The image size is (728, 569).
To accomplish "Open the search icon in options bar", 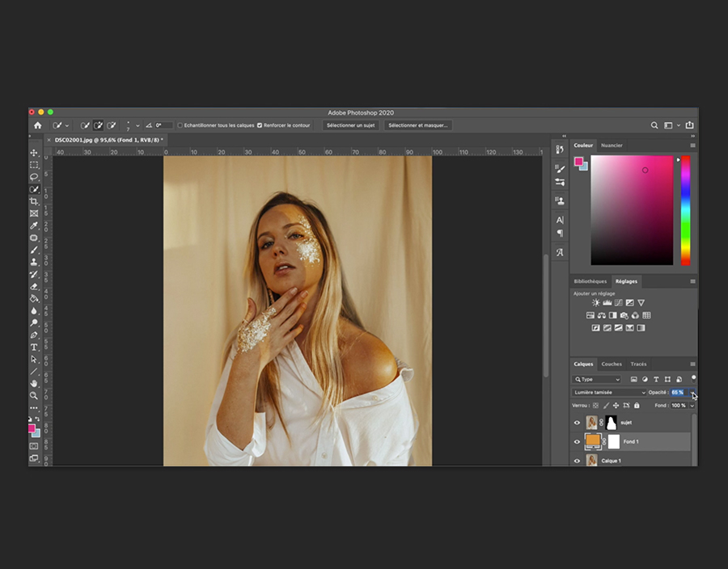I will coord(654,125).
